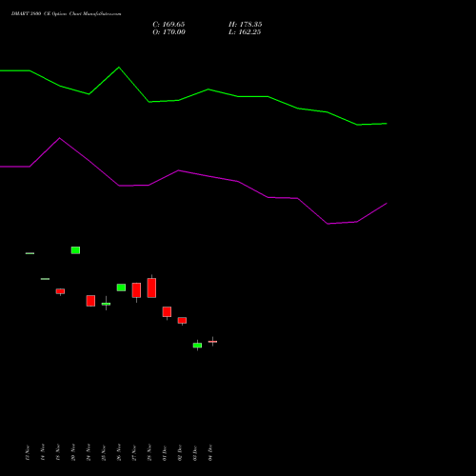
Task: Click the red candlestick above 01 Dec
Action: click(x=167, y=311)
